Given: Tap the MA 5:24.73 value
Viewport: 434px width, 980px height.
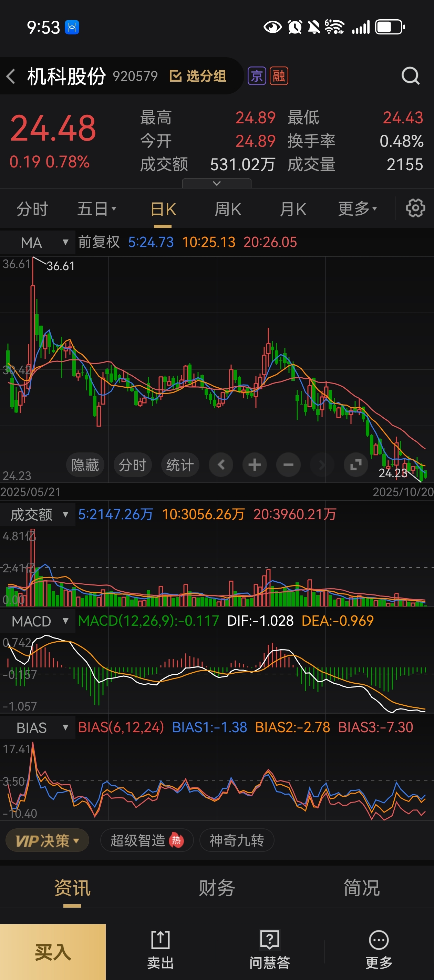Looking at the screenshot, I should (151, 242).
